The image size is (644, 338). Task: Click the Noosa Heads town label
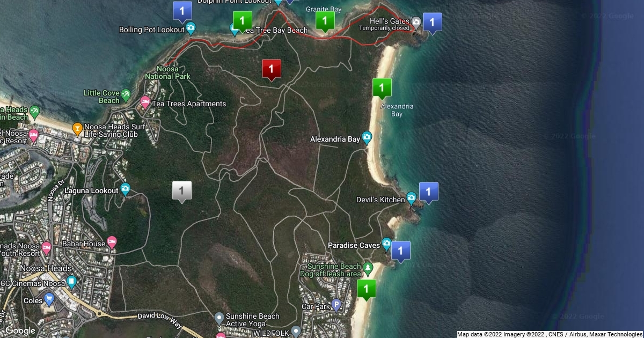pos(46,268)
